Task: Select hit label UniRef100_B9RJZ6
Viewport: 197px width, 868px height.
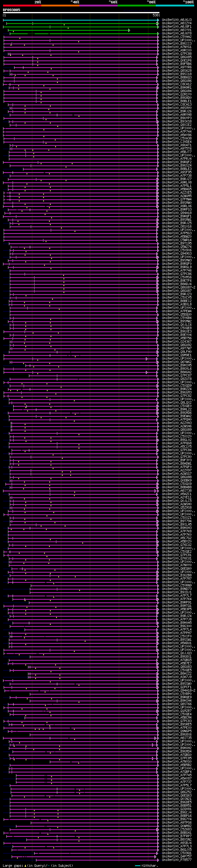Action: point(177,111)
